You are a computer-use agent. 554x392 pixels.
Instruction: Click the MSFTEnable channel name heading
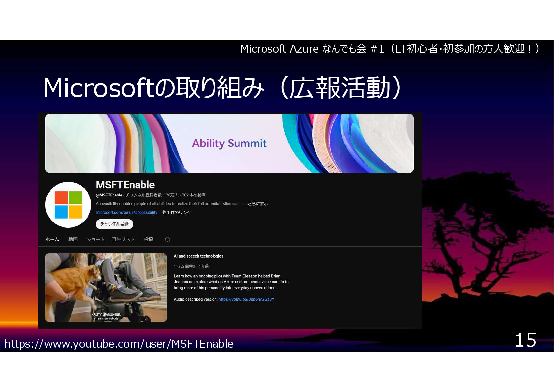coord(125,185)
